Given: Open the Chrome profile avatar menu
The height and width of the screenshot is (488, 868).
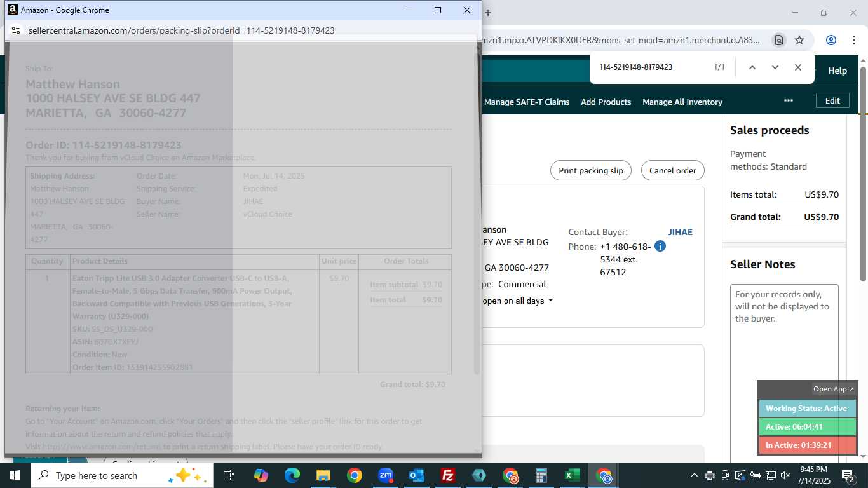Looking at the screenshot, I should pyautogui.click(x=831, y=40).
